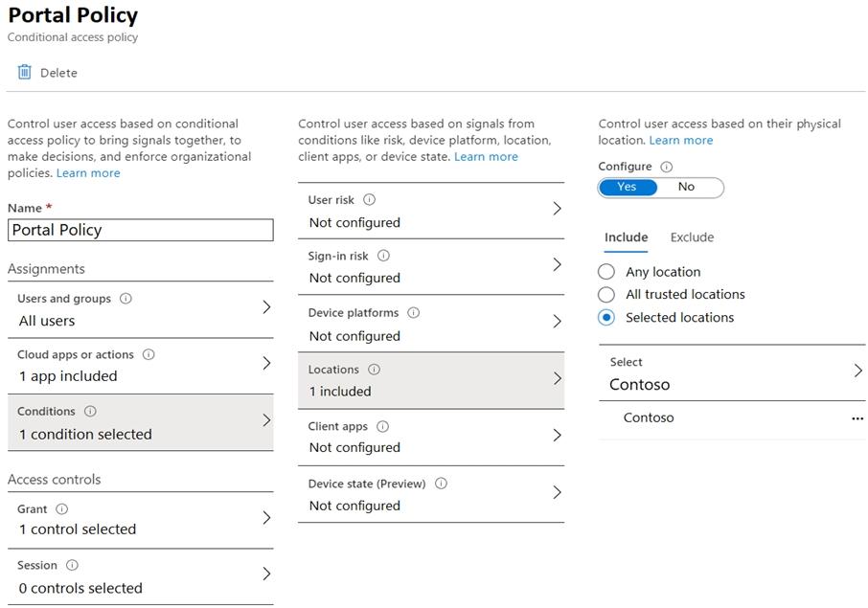Switch to the Exclude tab
This screenshot has width=868, height=608.
pyautogui.click(x=692, y=237)
